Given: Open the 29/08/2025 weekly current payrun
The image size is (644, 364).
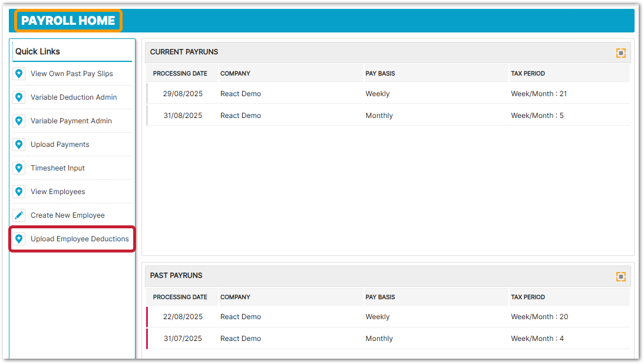Looking at the screenshot, I should [x=183, y=94].
